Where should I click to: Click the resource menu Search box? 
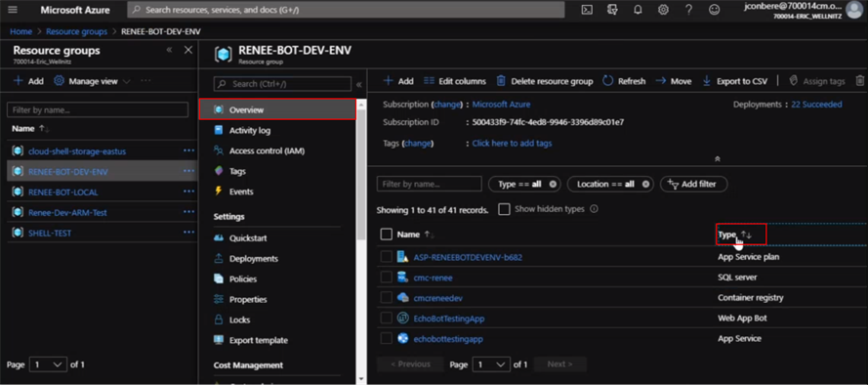282,84
